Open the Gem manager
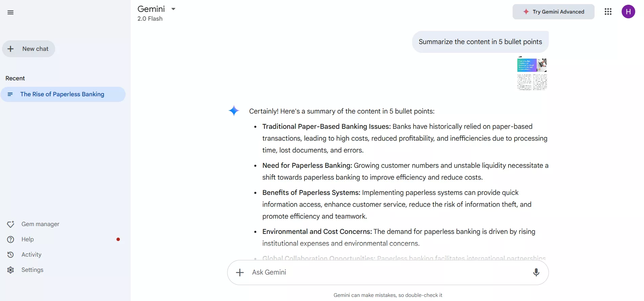 click(40, 224)
